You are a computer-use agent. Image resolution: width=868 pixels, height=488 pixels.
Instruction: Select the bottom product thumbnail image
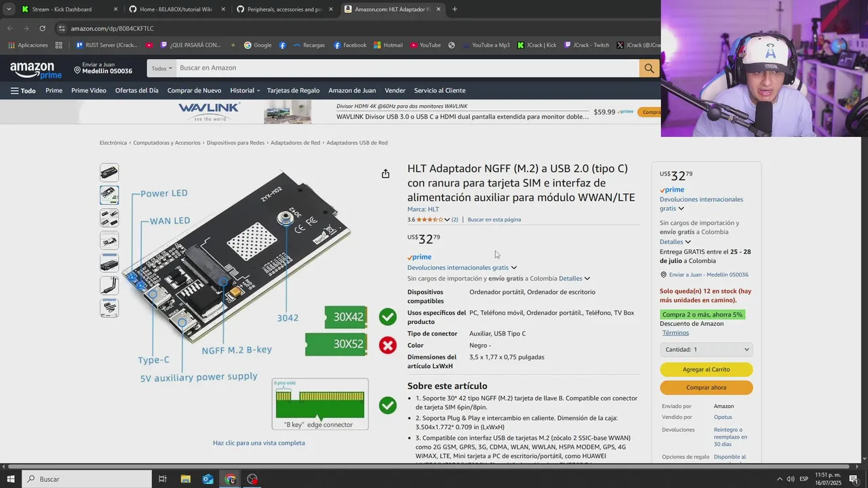(109, 308)
